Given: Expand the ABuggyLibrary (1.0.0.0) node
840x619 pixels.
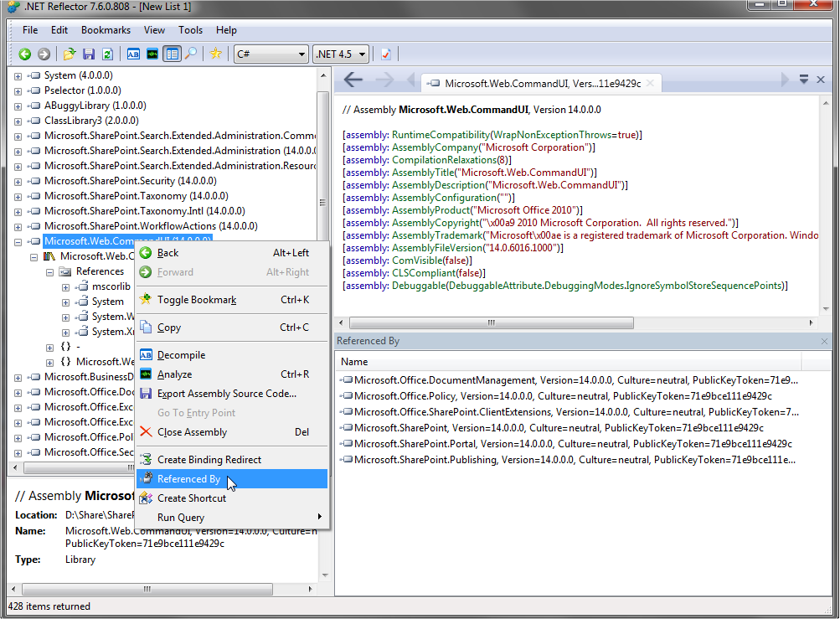Looking at the screenshot, I should coord(18,106).
